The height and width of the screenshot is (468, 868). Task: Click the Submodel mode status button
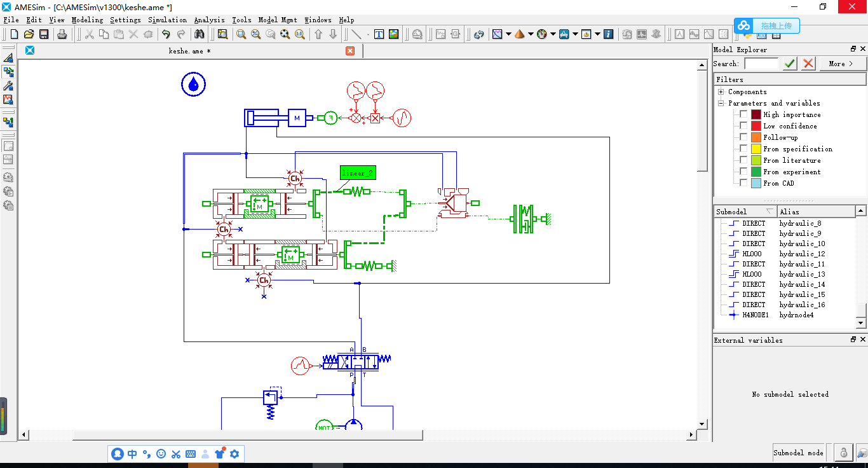point(798,453)
